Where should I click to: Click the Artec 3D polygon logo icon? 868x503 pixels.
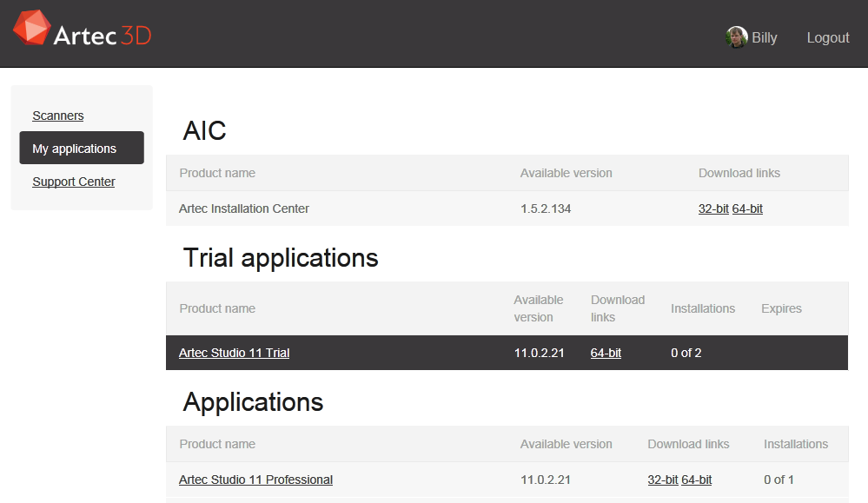point(31,29)
